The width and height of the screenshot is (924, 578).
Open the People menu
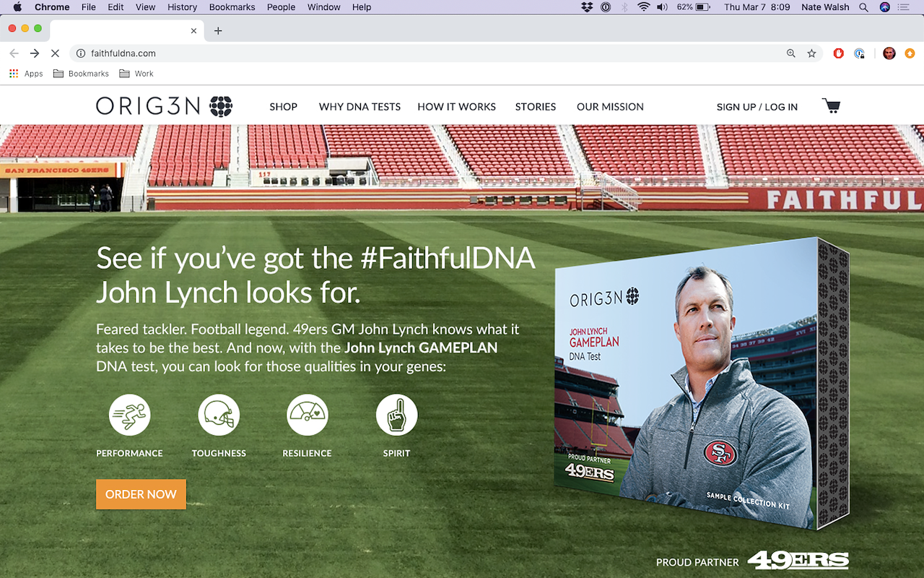pyautogui.click(x=282, y=7)
